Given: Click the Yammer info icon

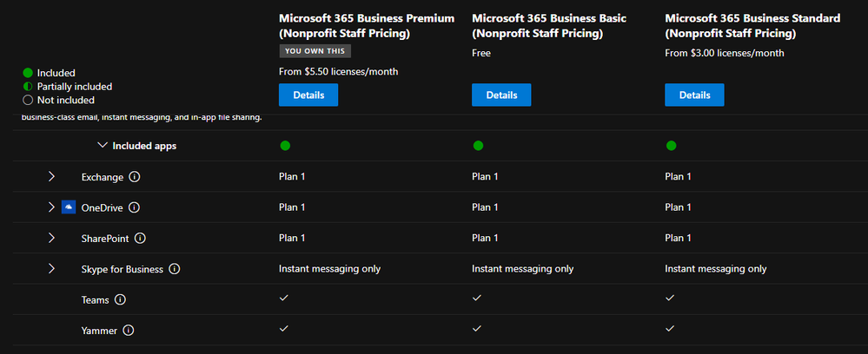Looking at the screenshot, I should (129, 331).
